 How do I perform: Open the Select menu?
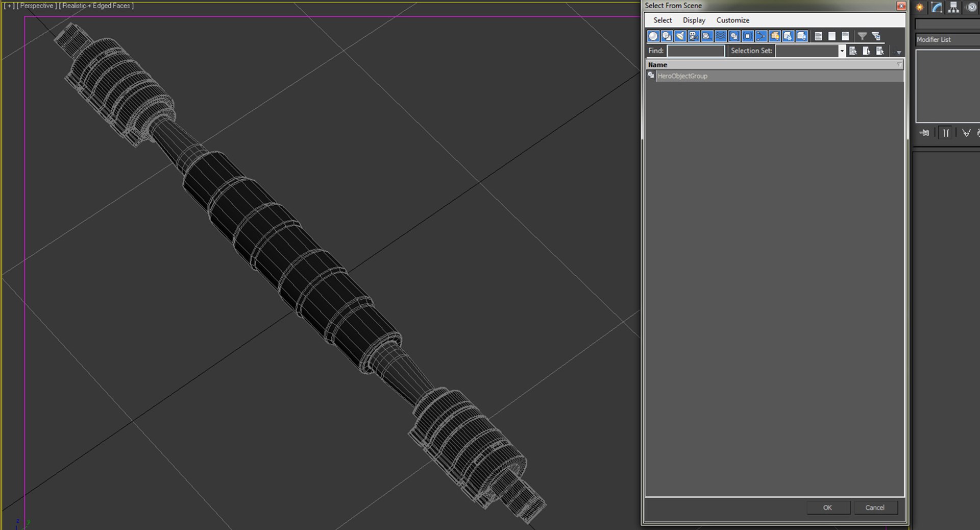coord(663,20)
